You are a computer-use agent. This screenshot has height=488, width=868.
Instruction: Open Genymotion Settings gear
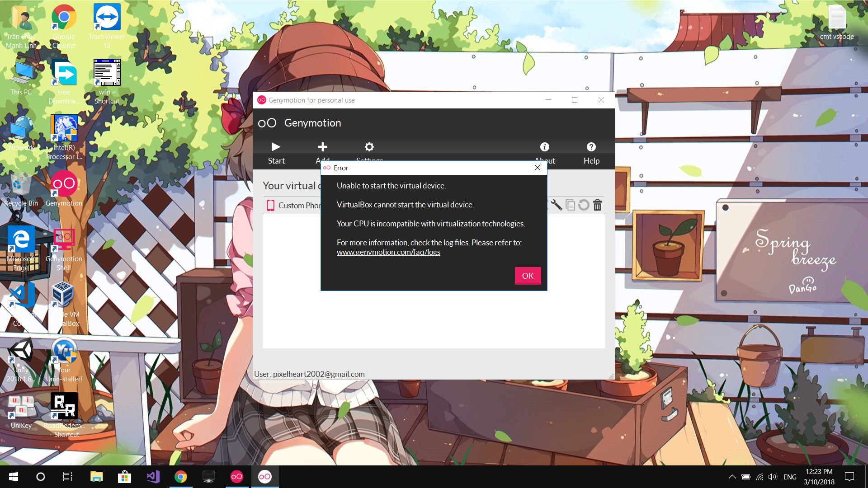point(369,147)
